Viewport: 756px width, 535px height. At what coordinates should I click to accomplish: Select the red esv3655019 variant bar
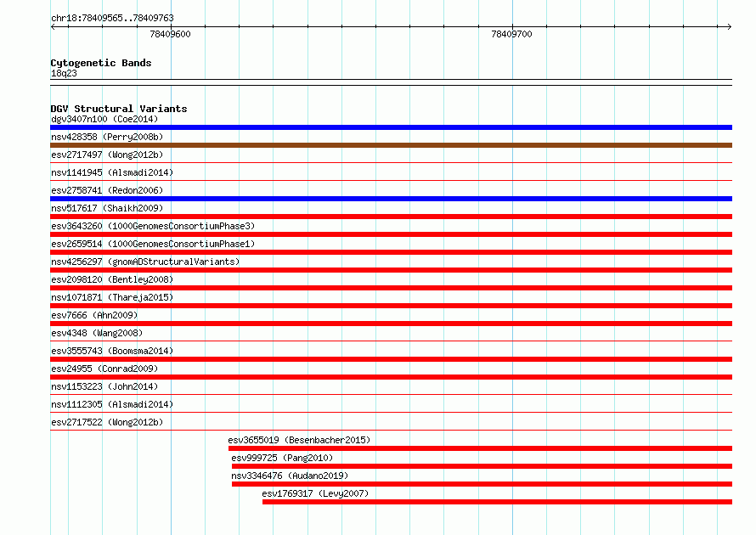[x=480, y=448]
